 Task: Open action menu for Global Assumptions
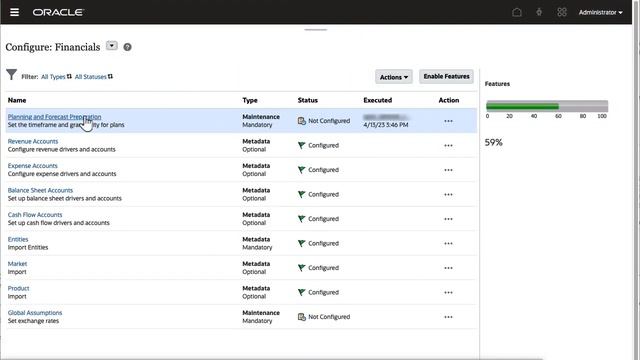click(448, 317)
